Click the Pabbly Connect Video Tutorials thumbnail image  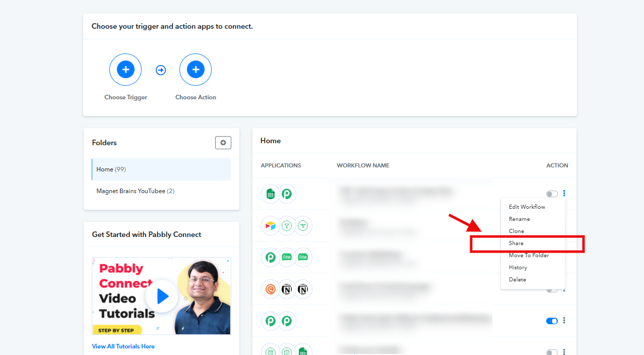(161, 296)
